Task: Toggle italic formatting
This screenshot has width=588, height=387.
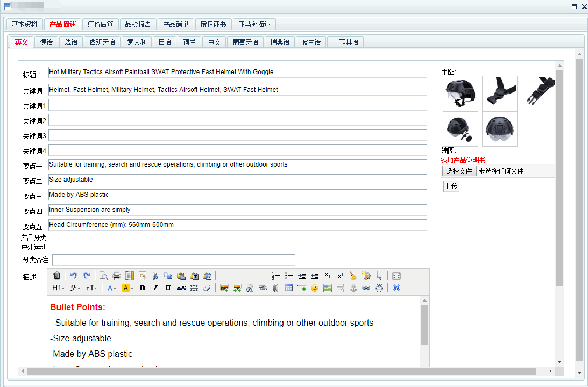Action: click(155, 288)
